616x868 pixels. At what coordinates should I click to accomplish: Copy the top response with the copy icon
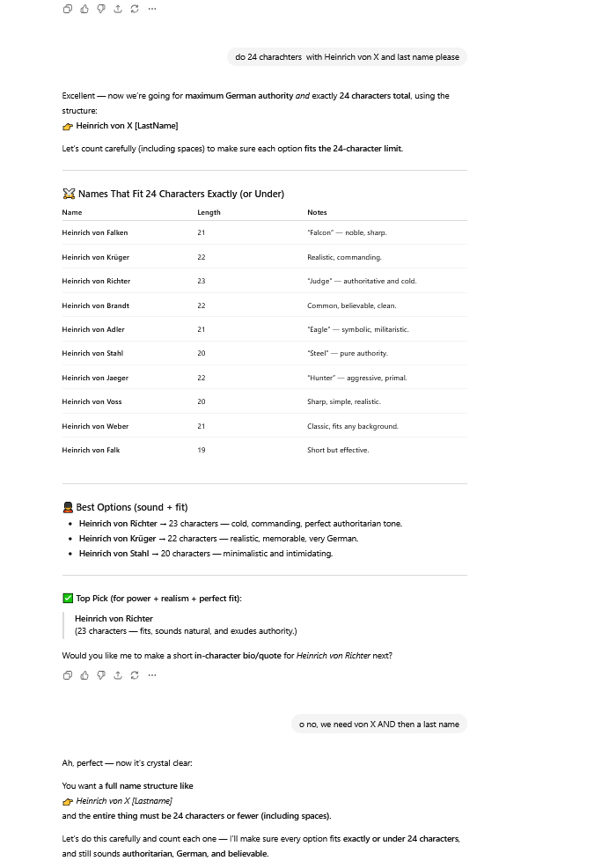coord(68,9)
